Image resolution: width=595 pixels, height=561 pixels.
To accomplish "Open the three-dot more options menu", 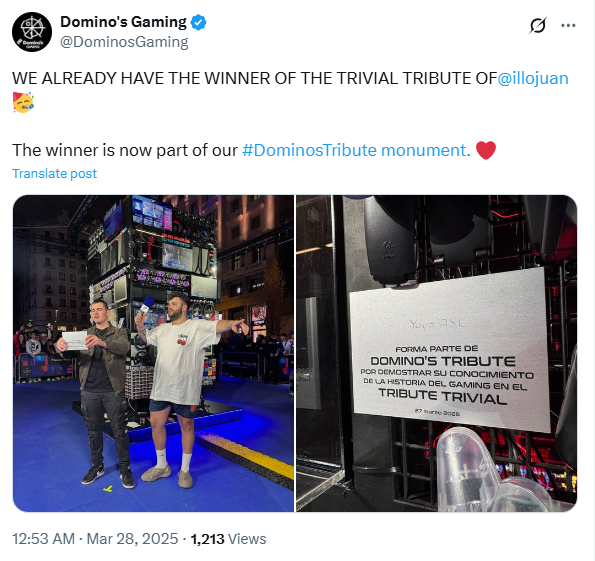I will point(568,25).
